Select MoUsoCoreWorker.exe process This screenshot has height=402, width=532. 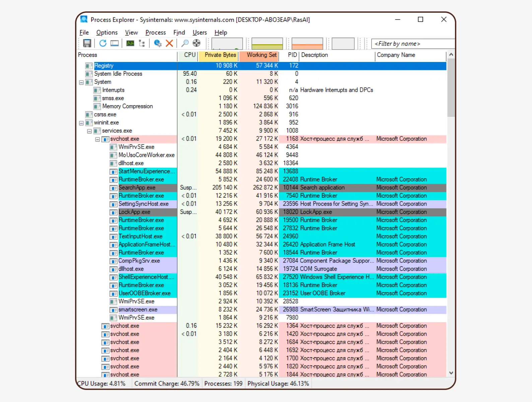coord(262,155)
